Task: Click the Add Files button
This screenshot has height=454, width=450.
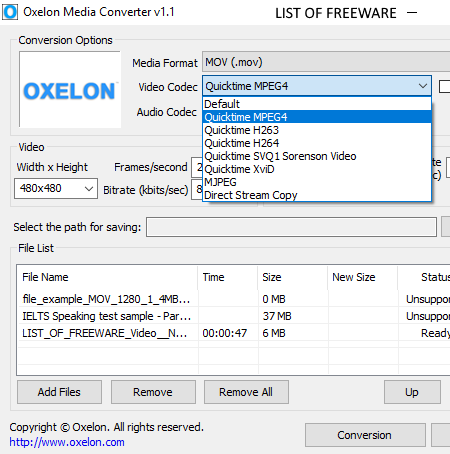Action: point(59,392)
